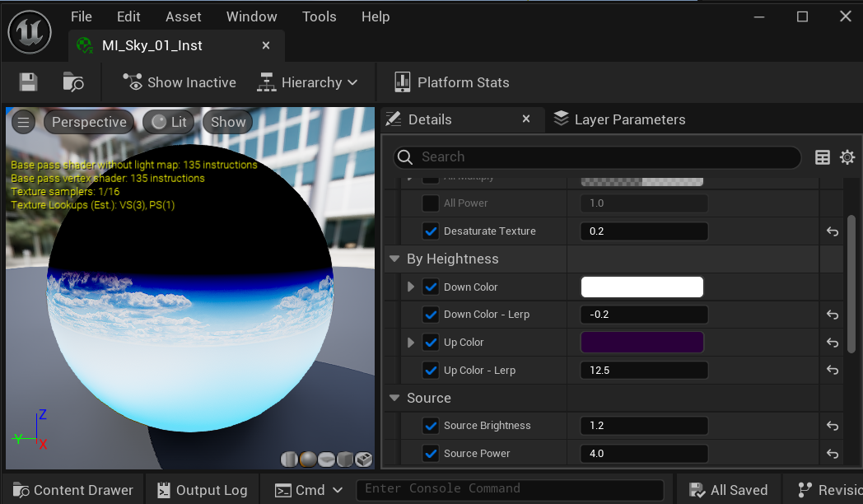Set preview mesh to cylinder
The image size is (863, 504).
[x=289, y=459]
